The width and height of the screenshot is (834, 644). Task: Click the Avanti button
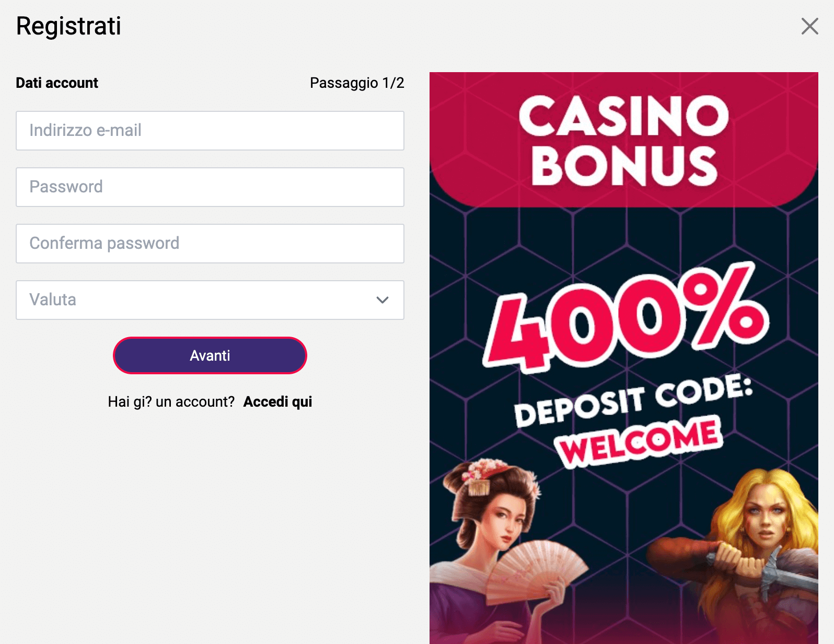pyautogui.click(x=209, y=355)
